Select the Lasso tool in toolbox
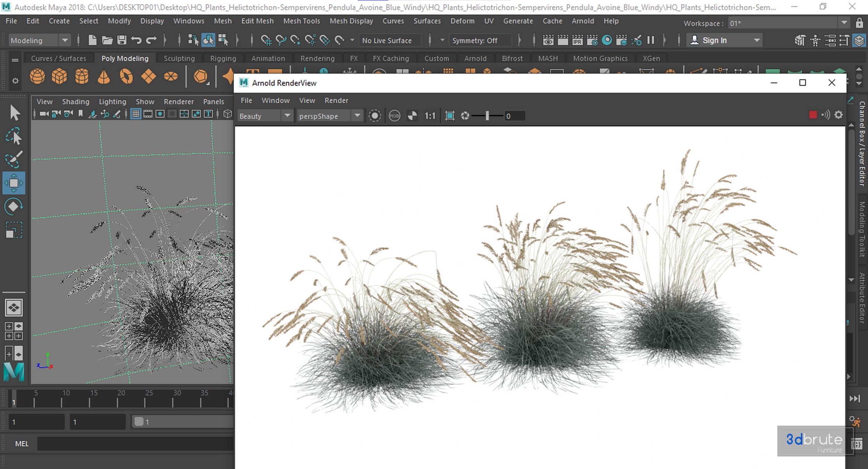This screenshot has width=868, height=469. pyautogui.click(x=14, y=136)
